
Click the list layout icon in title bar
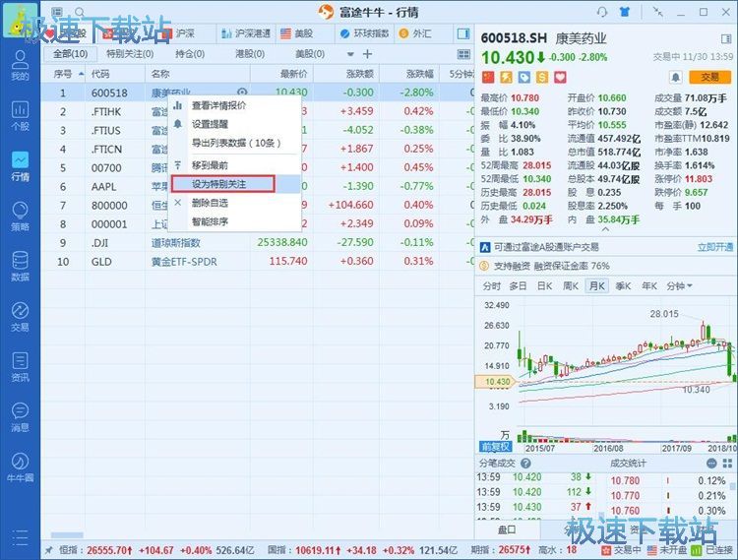coord(57,12)
